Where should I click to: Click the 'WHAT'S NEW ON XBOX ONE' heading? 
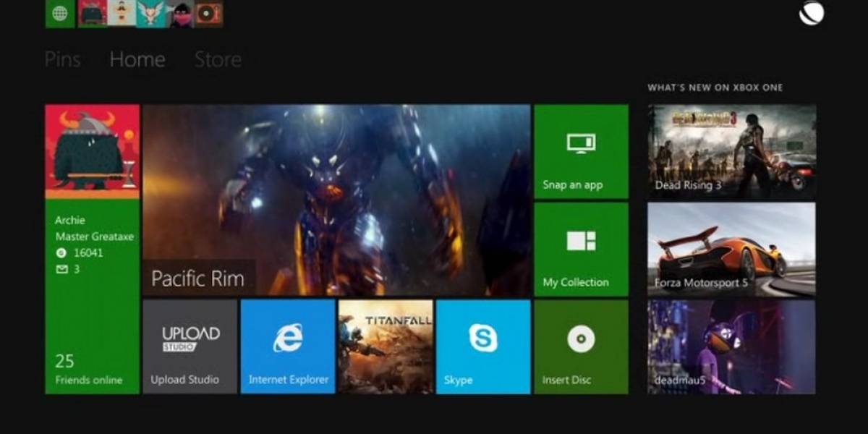tap(715, 88)
